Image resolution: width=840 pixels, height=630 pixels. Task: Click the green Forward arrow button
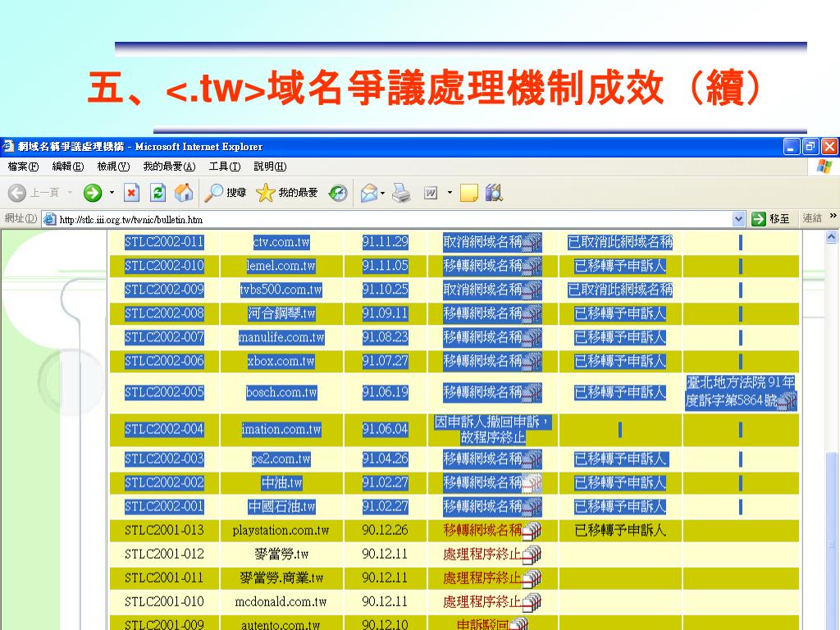[x=93, y=192]
